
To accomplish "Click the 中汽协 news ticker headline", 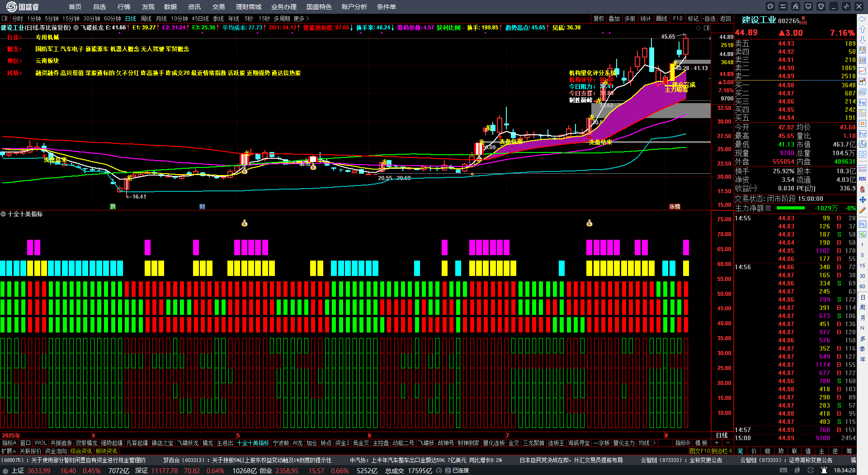I will [x=426, y=460].
